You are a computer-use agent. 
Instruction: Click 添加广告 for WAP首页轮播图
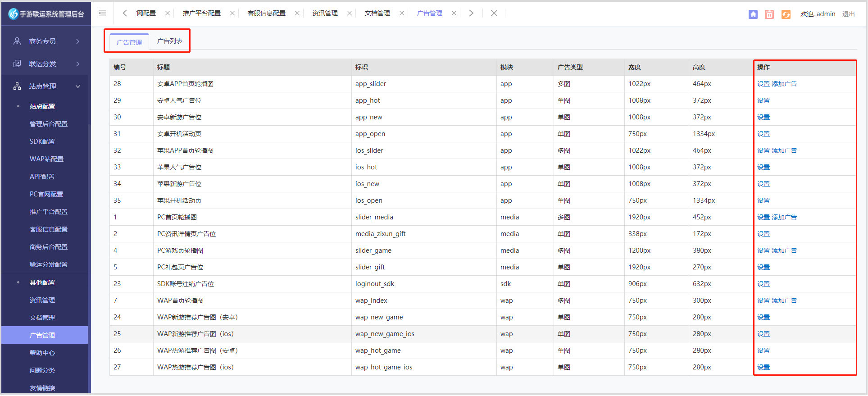coord(784,300)
